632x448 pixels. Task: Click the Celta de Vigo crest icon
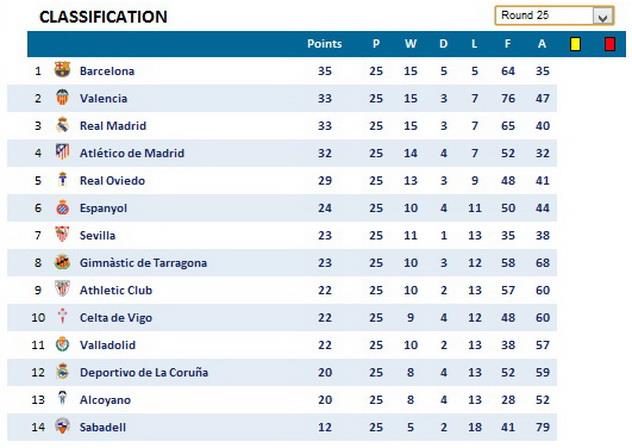tap(62, 317)
